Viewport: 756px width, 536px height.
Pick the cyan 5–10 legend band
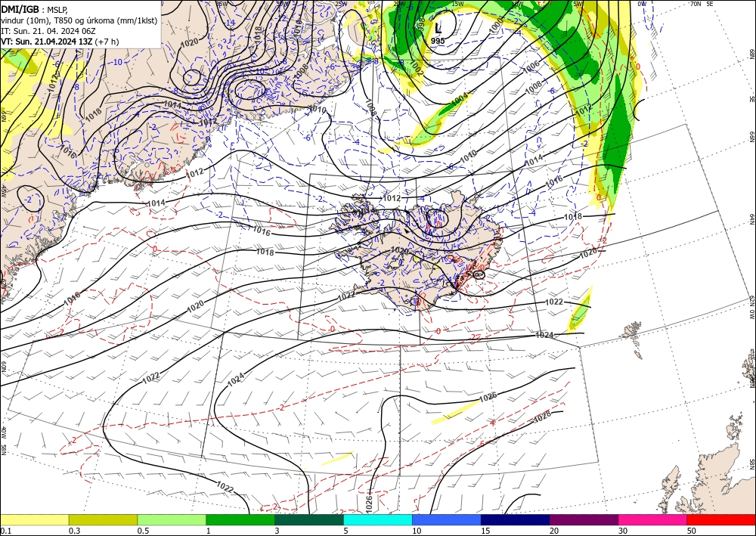[x=378, y=519]
